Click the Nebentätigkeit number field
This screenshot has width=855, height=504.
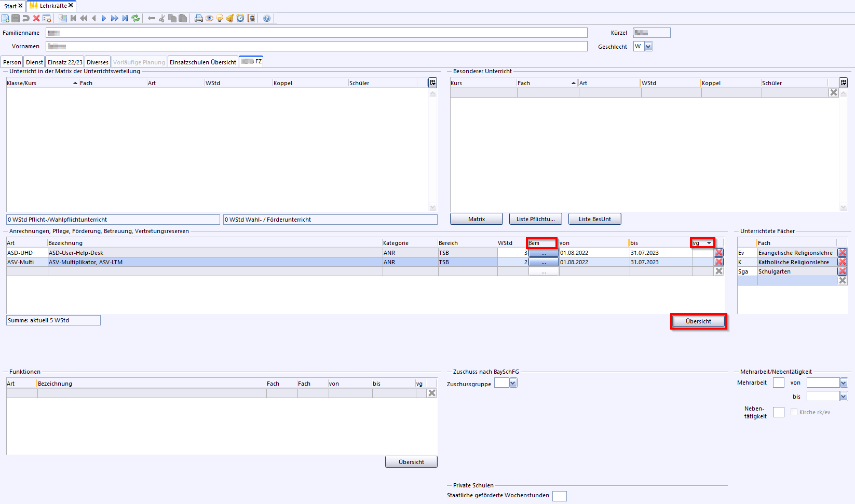click(x=779, y=412)
